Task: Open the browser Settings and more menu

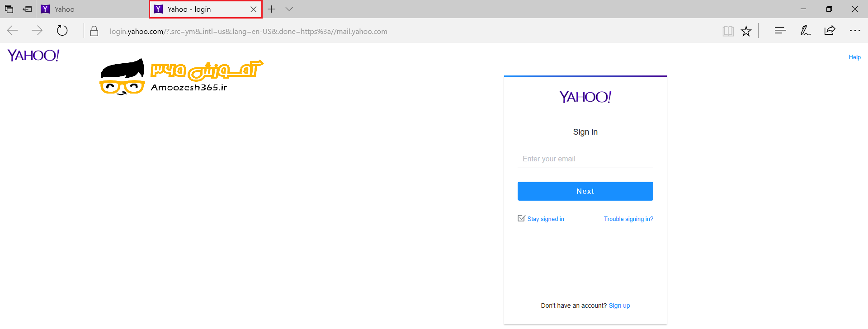Action: (855, 31)
